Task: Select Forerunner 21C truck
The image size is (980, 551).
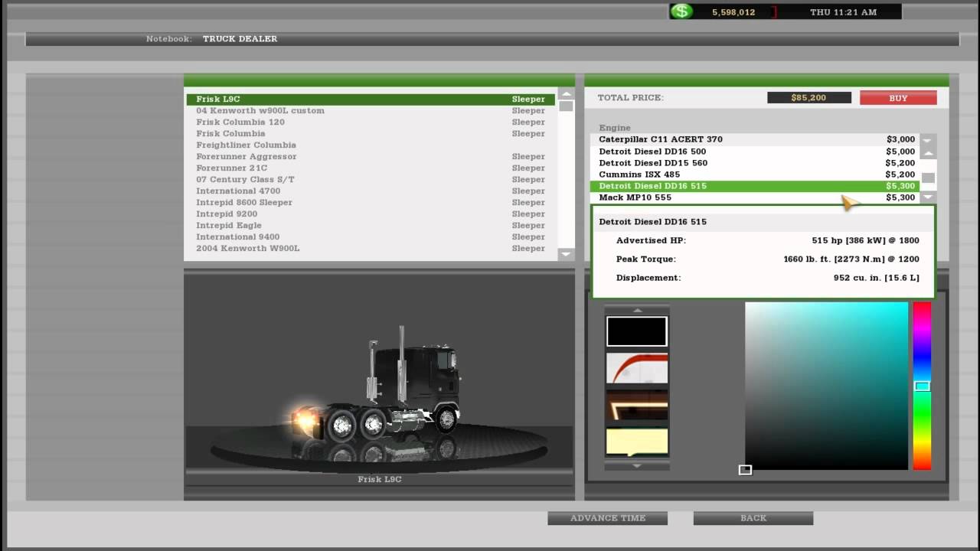Action: 371,168
